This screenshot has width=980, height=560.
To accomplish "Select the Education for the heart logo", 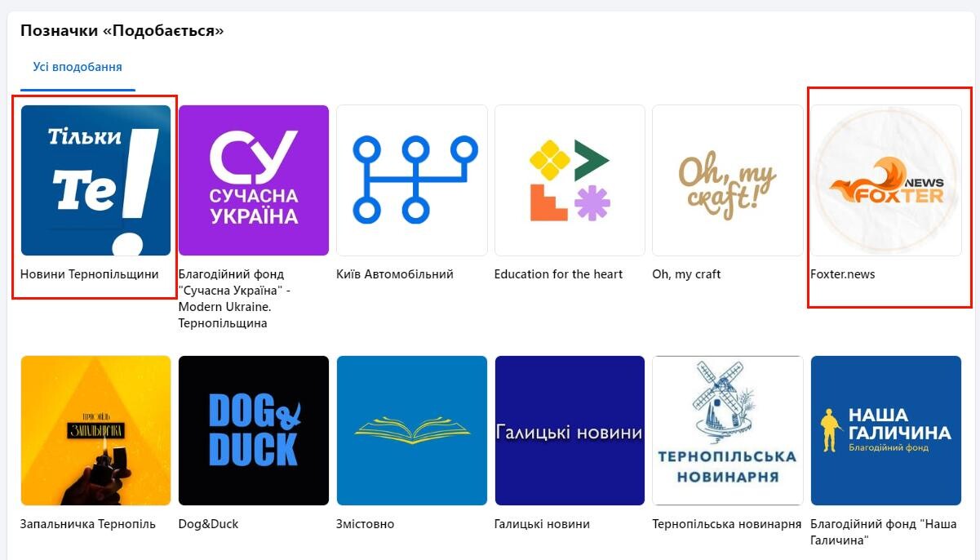I will click(x=570, y=180).
